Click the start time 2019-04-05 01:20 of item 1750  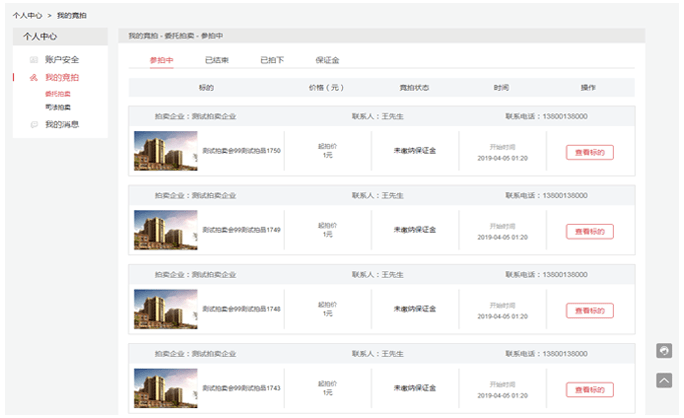click(503, 158)
